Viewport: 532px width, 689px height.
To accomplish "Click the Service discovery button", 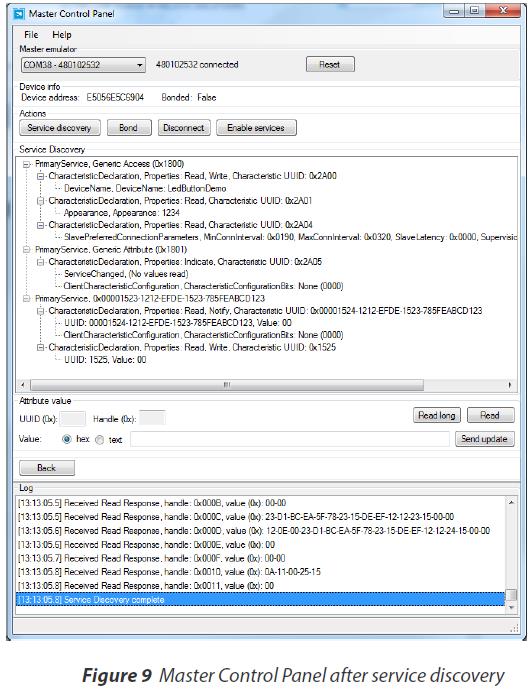I will [60, 128].
